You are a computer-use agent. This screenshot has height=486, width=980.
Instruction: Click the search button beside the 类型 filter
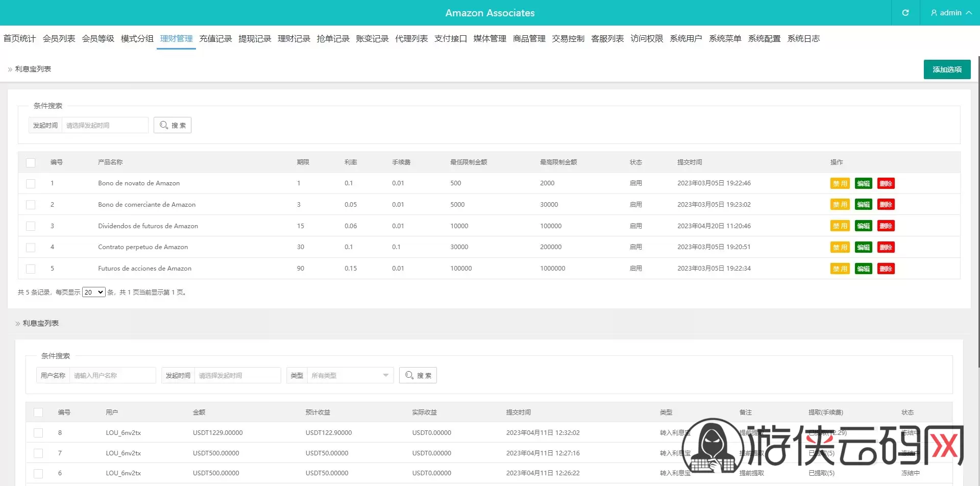418,375
